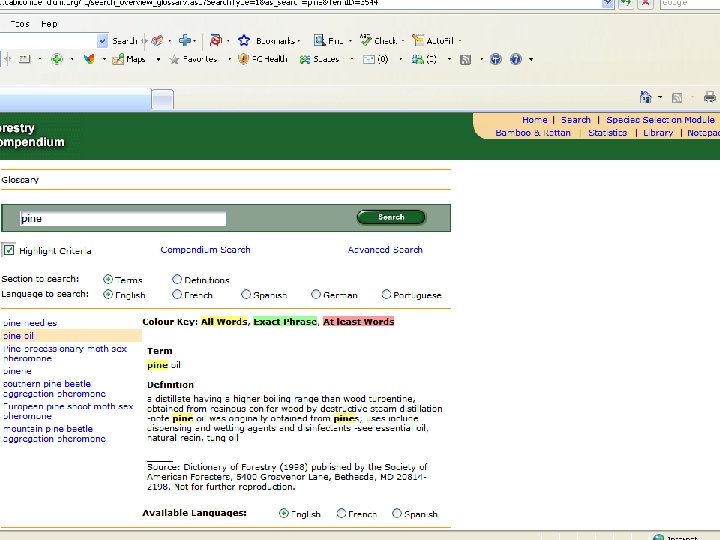Open the address bar dropdown arrow
720x540 pixels.
click(x=608, y=3)
